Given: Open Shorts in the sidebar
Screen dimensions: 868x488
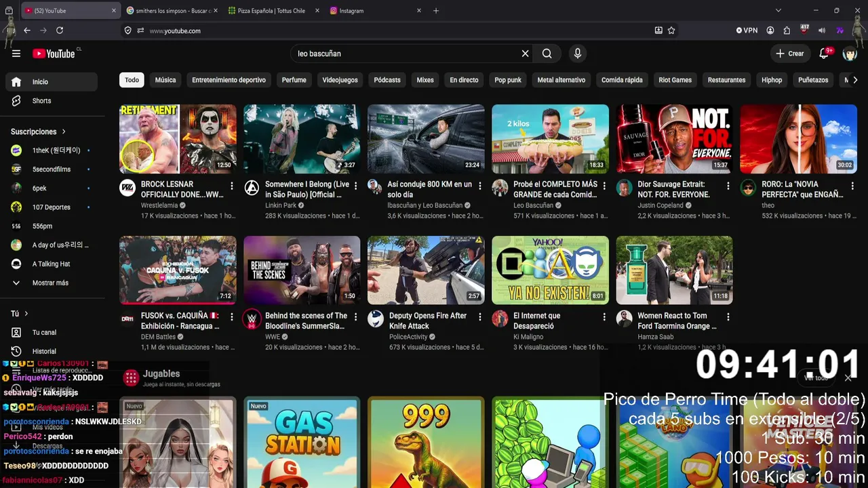Looking at the screenshot, I should pyautogui.click(x=52, y=101).
